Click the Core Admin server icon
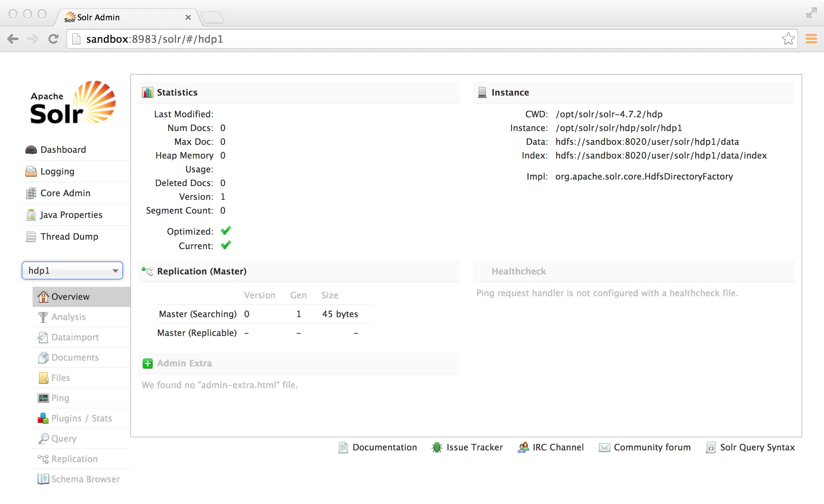Screen dimensions: 824x504 click(x=31, y=193)
